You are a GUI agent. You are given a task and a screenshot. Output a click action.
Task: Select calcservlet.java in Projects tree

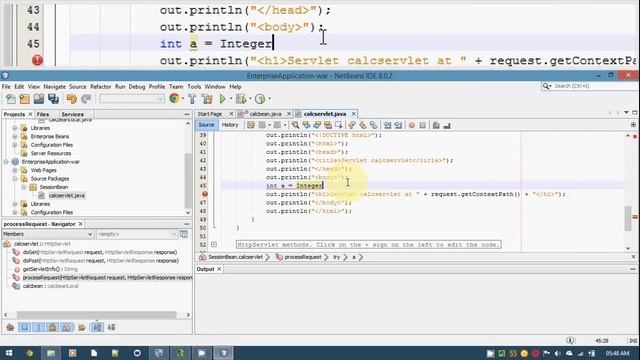click(67, 196)
